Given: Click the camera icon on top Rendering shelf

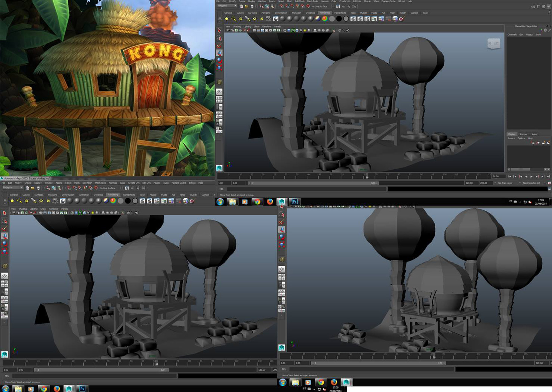Looking at the screenshot, I should [269, 19].
